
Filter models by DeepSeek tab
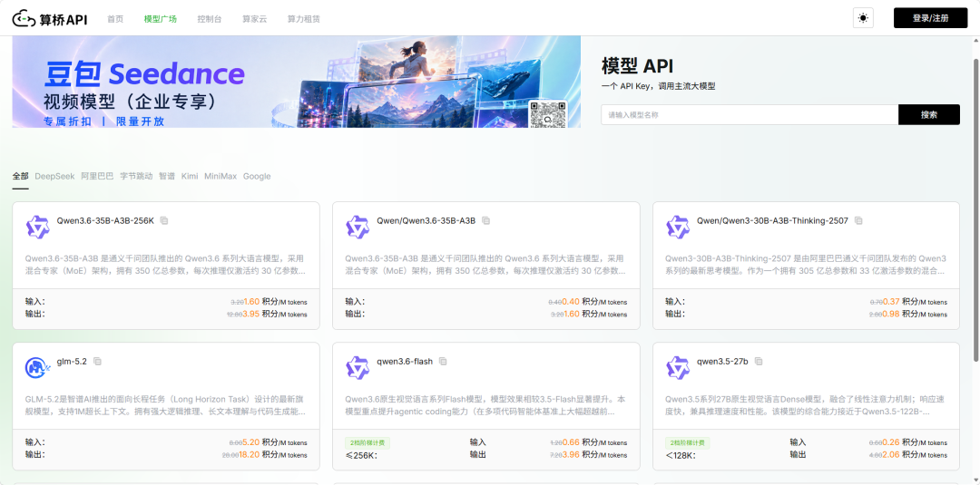coord(55,177)
